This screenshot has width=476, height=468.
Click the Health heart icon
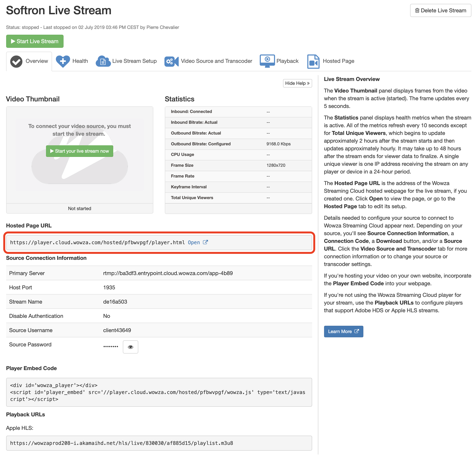click(63, 61)
